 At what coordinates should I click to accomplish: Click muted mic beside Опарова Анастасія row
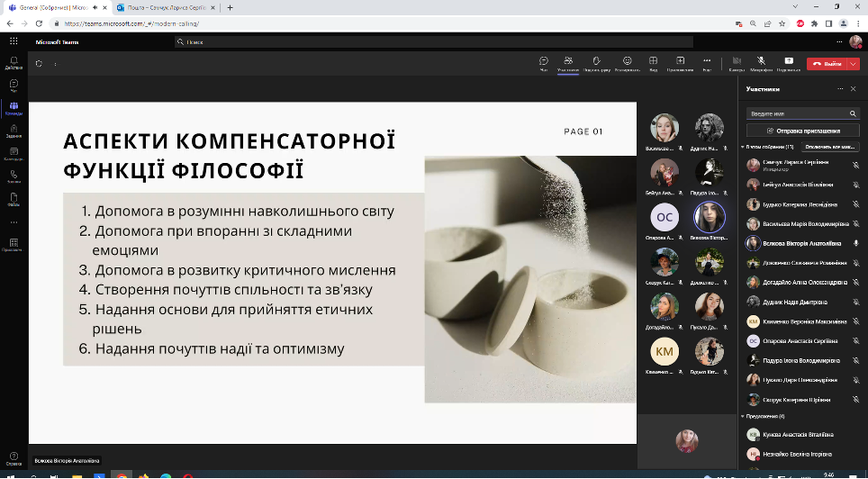pos(855,341)
